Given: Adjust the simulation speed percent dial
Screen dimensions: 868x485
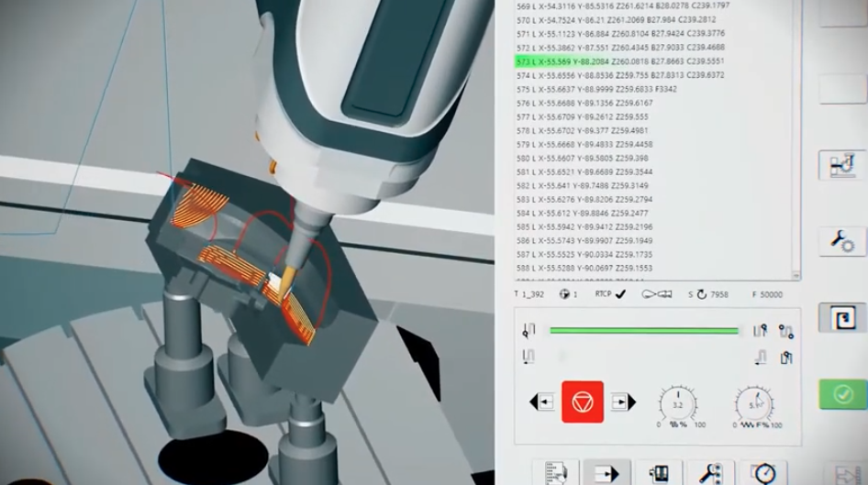Looking at the screenshot, I should tap(675, 403).
